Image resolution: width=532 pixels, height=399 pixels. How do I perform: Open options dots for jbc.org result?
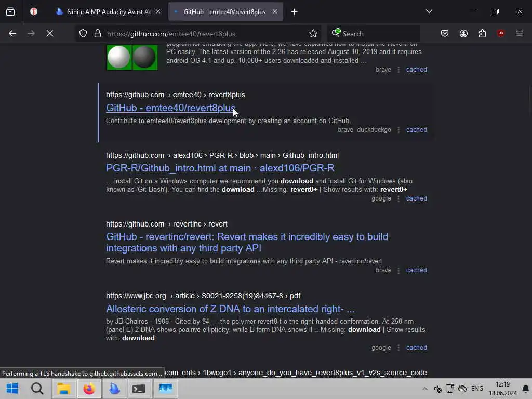click(398, 348)
